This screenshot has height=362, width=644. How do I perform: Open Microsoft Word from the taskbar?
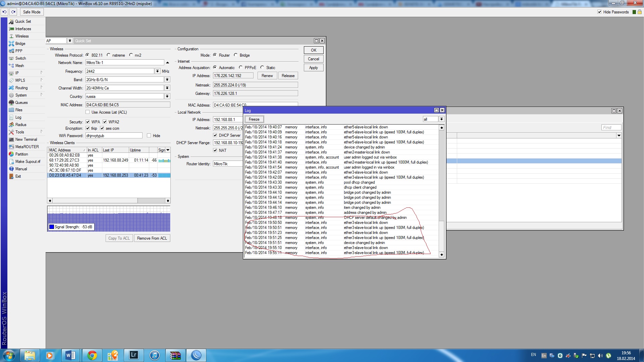[x=71, y=355]
